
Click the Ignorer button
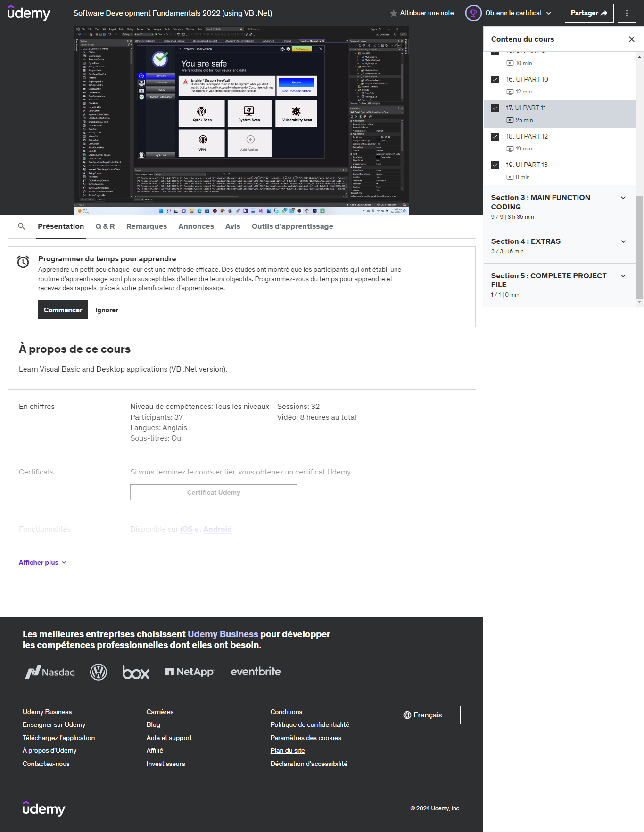[x=107, y=310]
